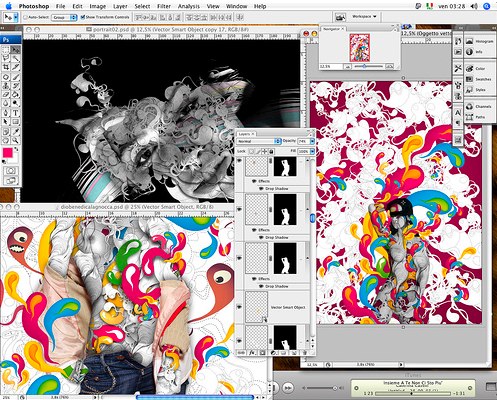Open Auto-Select Group dropdown
Screen dimensions: 497x400
pos(64,17)
